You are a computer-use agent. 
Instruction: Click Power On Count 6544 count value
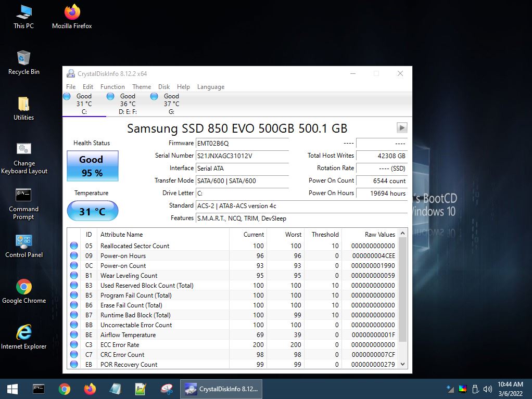[382, 181]
